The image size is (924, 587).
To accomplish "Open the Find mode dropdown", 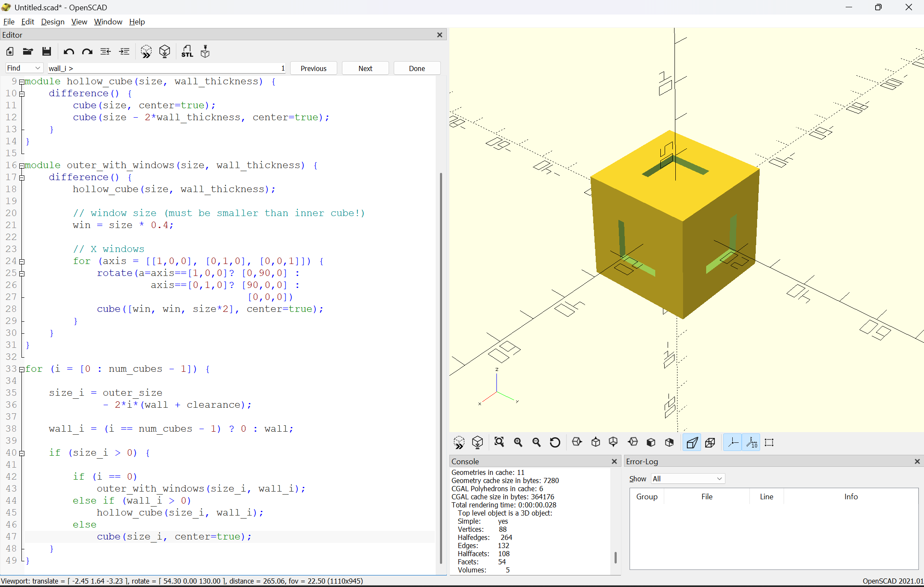I will [24, 68].
